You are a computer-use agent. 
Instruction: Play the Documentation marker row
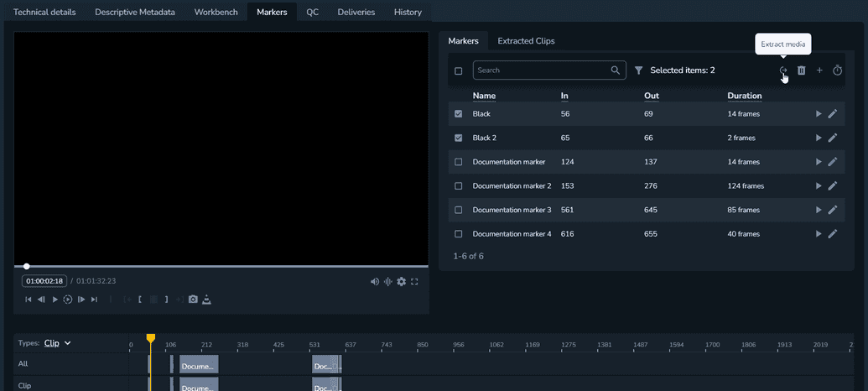pyautogui.click(x=819, y=162)
